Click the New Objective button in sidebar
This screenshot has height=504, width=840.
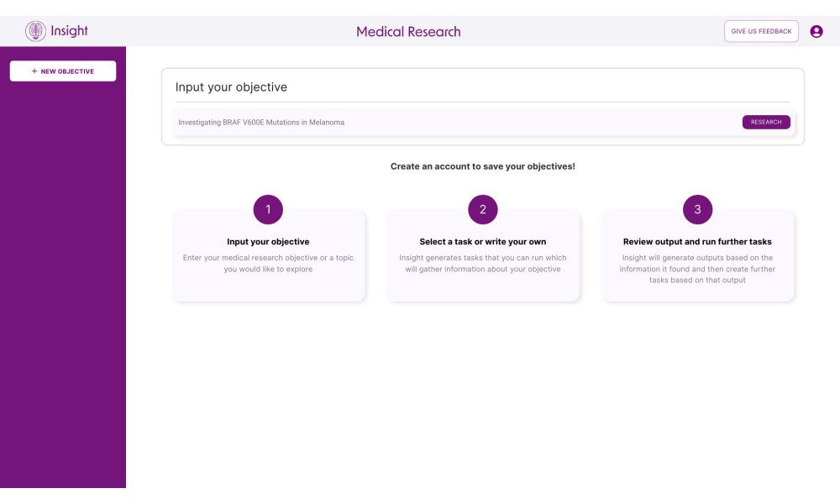pyautogui.click(x=63, y=71)
